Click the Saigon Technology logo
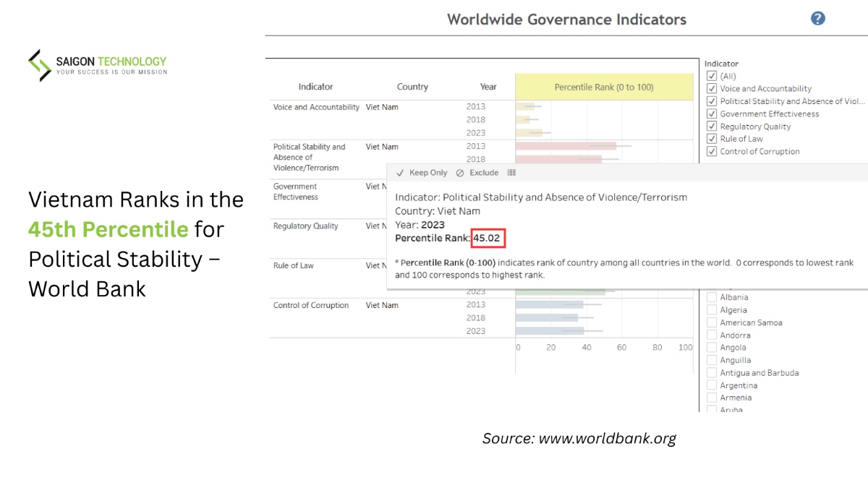This screenshot has height=488, width=868. point(98,65)
